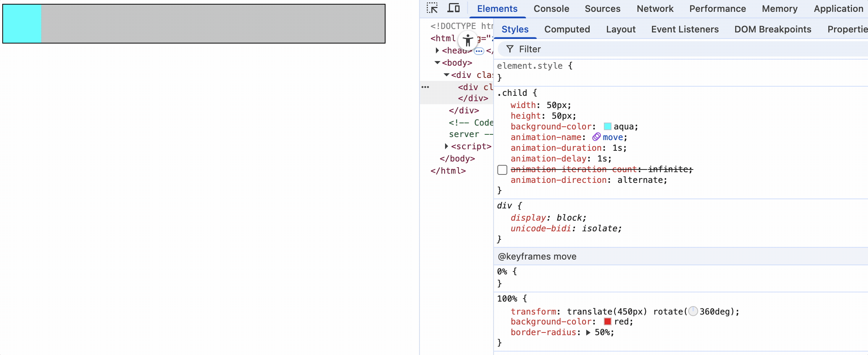
Task: Open the rotate angle clock icon
Action: click(x=693, y=311)
